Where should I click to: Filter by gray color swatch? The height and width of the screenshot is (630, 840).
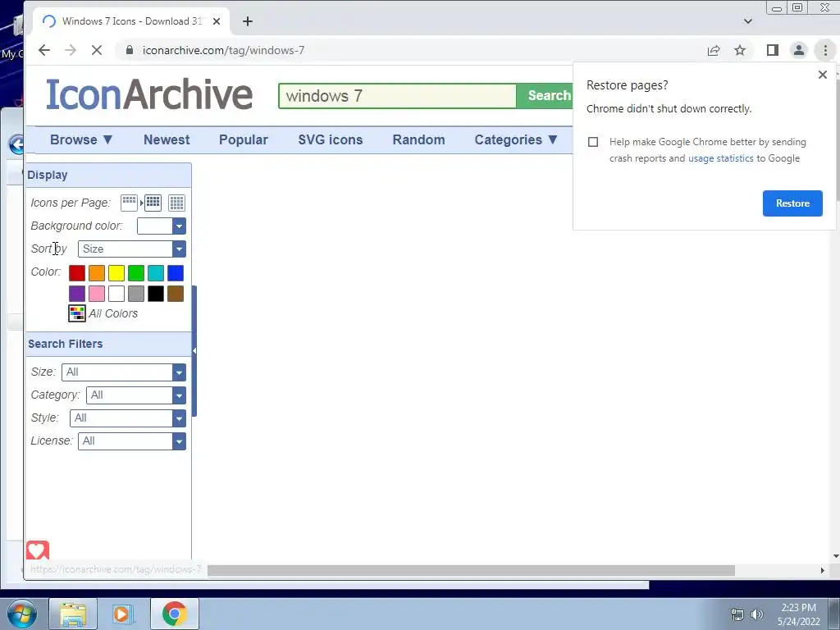point(136,294)
